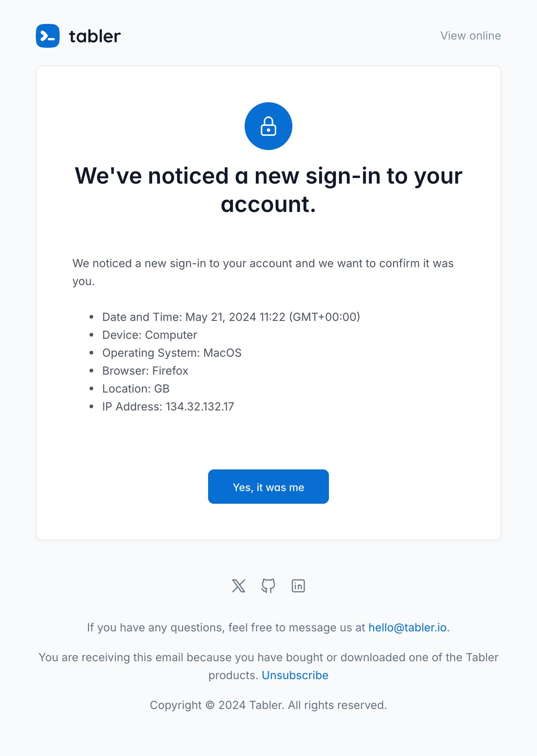This screenshot has width=537, height=756.
Task: Click the Operating System: MacOS entry
Action: tap(172, 353)
